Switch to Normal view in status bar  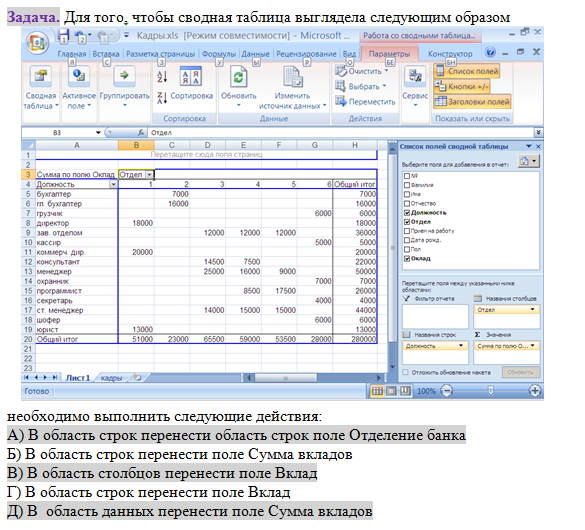pos(377,391)
